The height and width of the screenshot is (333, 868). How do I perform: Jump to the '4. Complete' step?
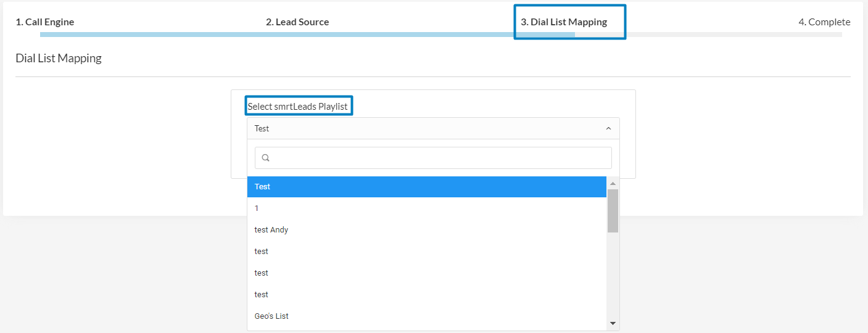824,22
